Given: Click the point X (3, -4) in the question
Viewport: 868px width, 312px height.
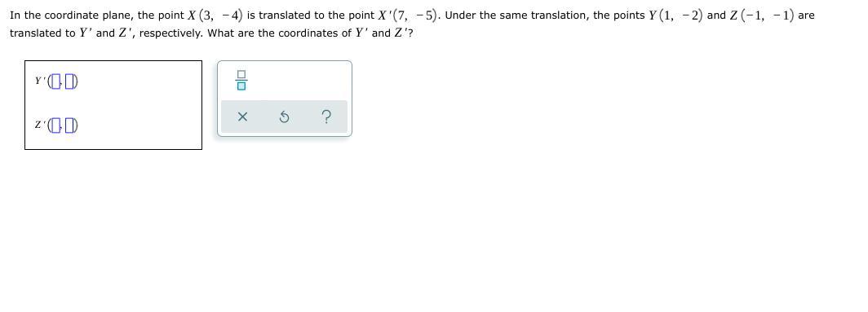Looking at the screenshot, I should pyautogui.click(x=215, y=15).
